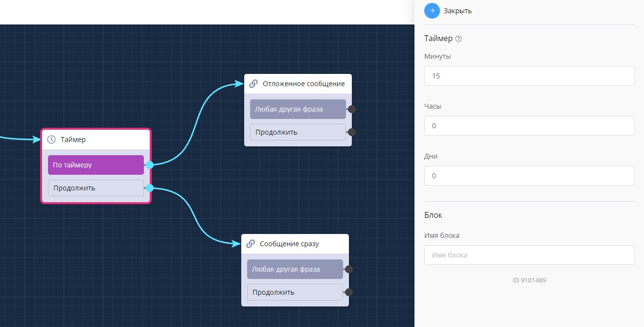The image size is (644, 327).
Task: Click Продолжить in Сообщение сразу block
Action: pos(295,292)
